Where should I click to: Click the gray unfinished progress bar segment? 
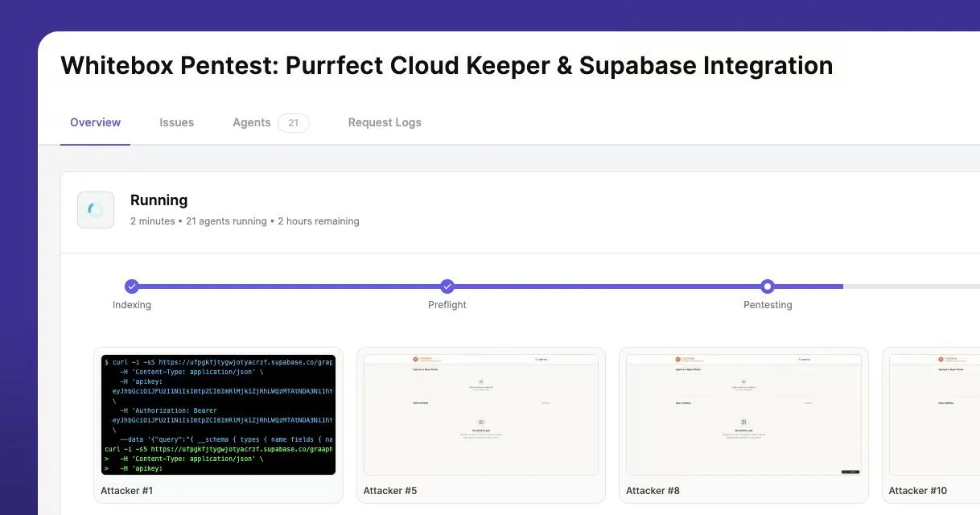912,286
